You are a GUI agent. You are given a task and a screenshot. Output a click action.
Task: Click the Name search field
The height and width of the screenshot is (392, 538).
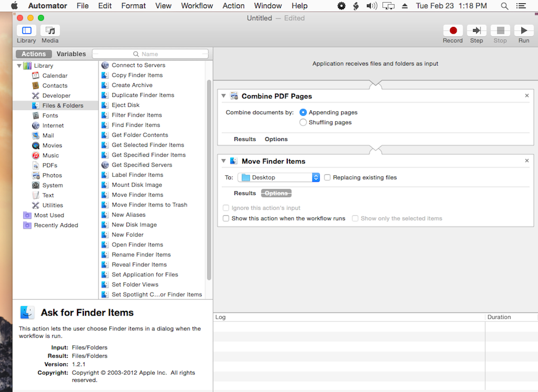150,54
